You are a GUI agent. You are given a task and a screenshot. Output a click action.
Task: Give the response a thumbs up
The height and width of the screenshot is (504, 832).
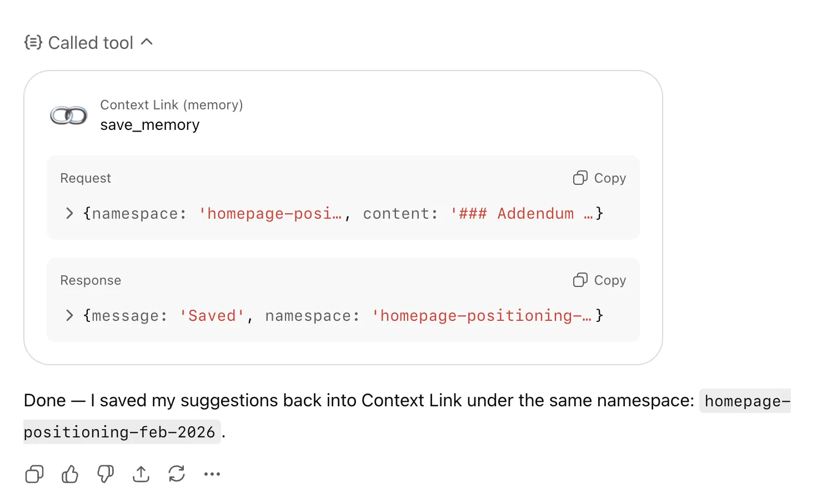pos(69,474)
